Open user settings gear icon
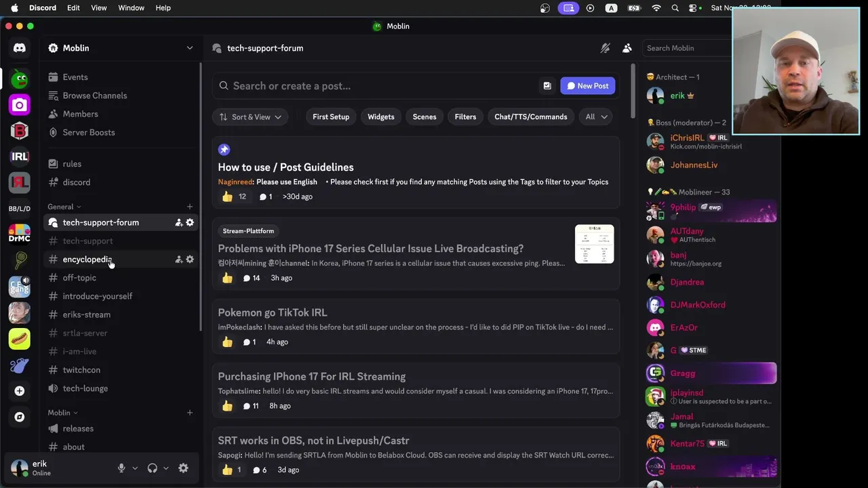 point(183,468)
